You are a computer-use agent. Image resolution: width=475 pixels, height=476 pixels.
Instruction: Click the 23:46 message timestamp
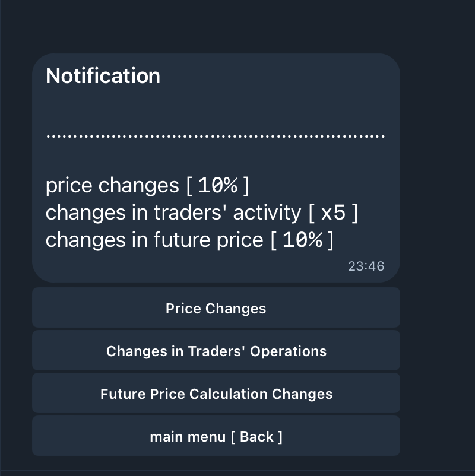tap(366, 266)
